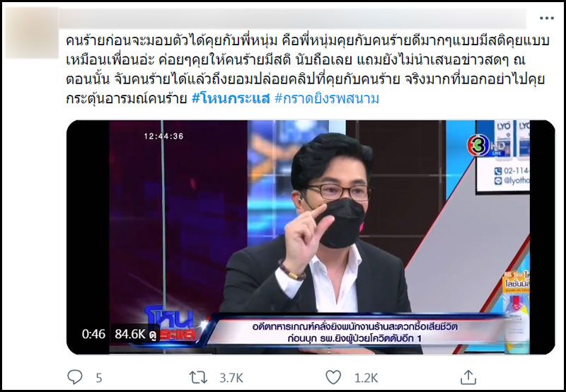The height and width of the screenshot is (392, 566).
Task: Click the news headline banner in the video
Action: coord(354,333)
